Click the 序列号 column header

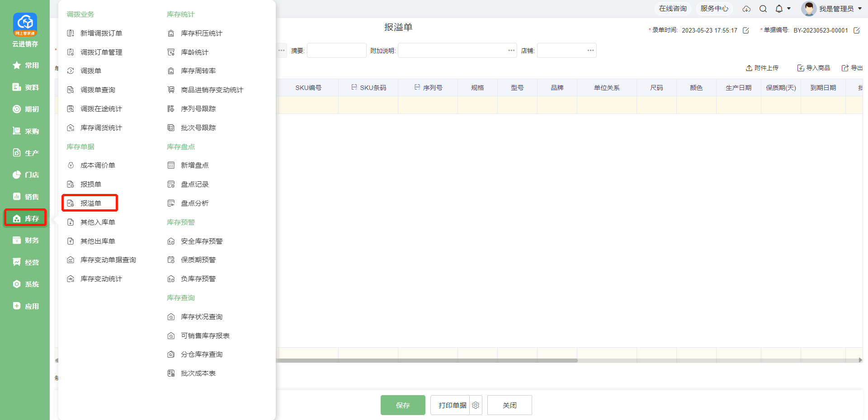click(428, 88)
